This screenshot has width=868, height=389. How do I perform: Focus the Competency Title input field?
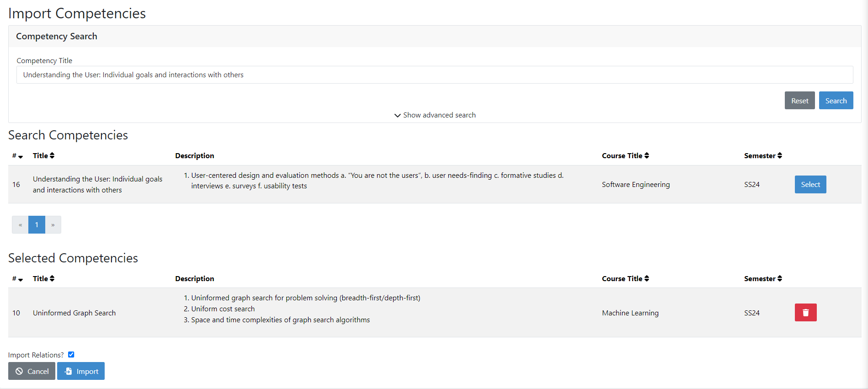(x=434, y=75)
